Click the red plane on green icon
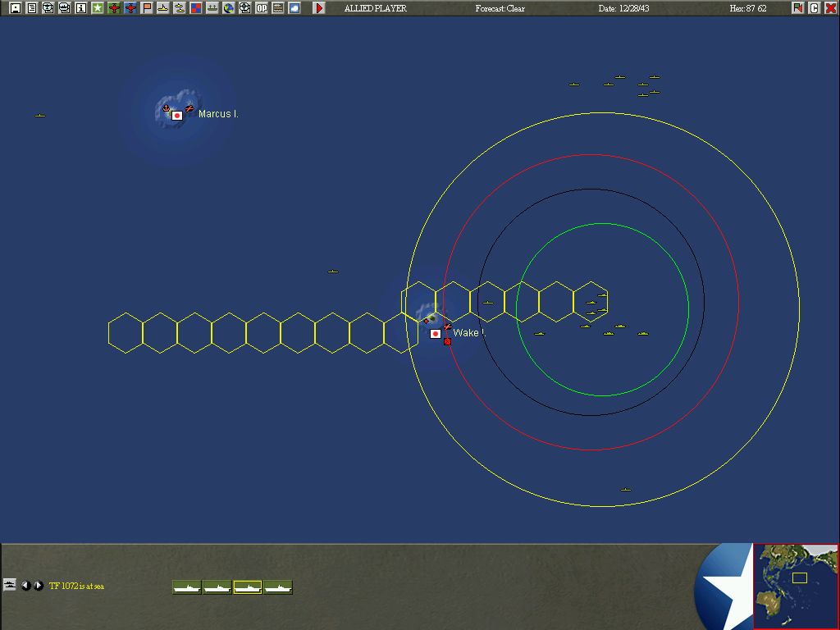The height and width of the screenshot is (630, 840). (x=113, y=8)
